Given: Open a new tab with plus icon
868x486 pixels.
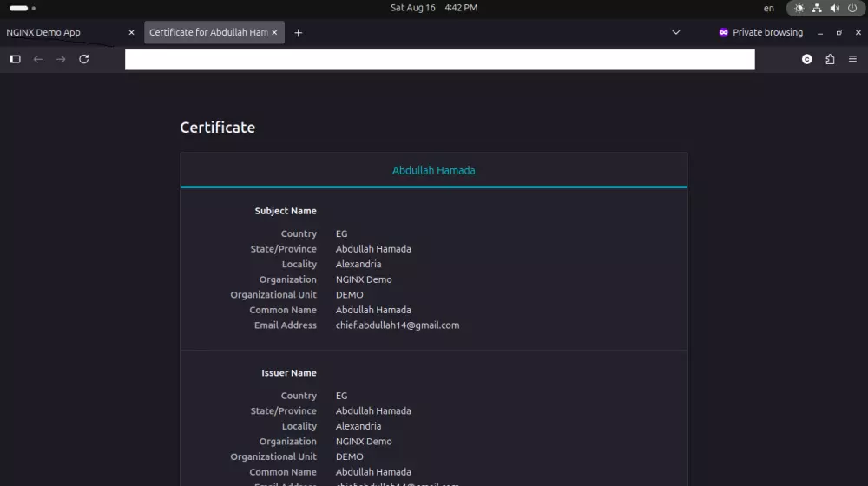Looking at the screenshot, I should pyautogui.click(x=299, y=33).
